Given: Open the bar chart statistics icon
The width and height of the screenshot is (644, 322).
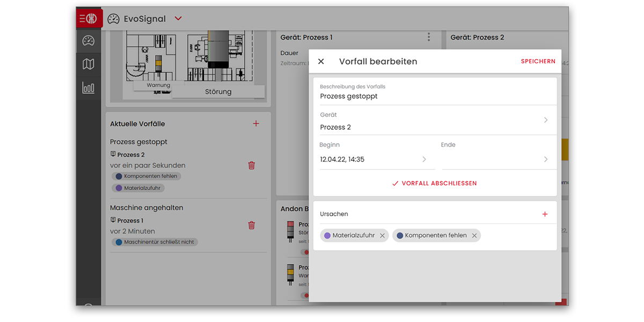Looking at the screenshot, I should pyautogui.click(x=89, y=87).
